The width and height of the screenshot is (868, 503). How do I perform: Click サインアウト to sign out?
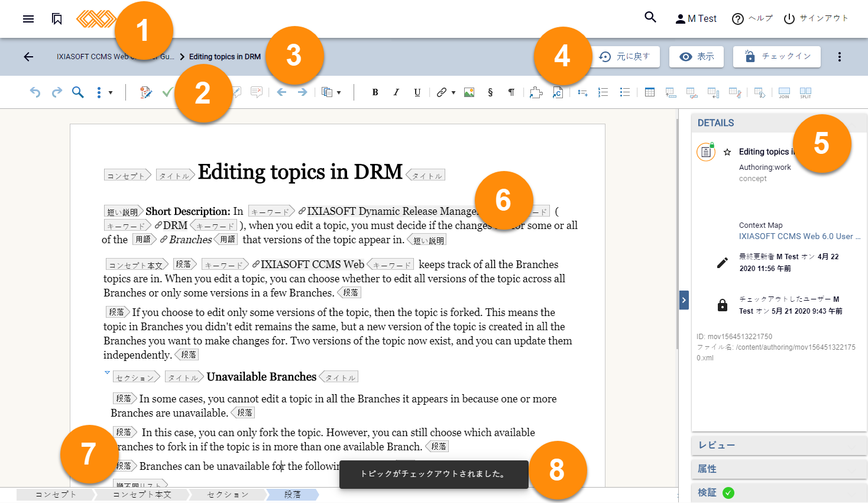(816, 19)
